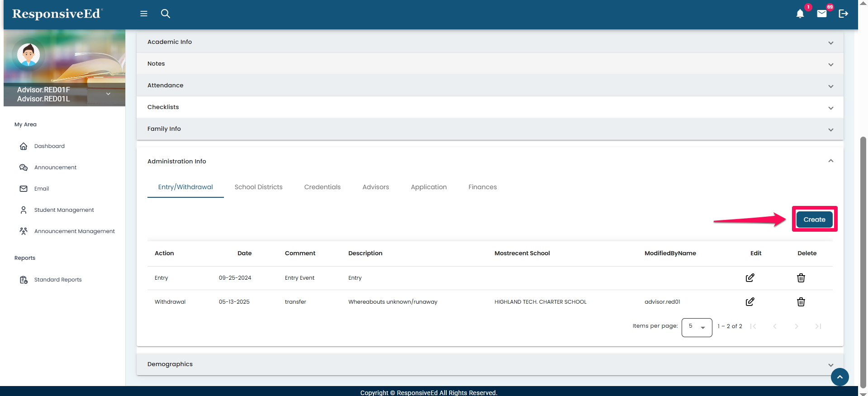Click scroll-to-top round button
Screen dimensions: 868x396
[840, 377]
